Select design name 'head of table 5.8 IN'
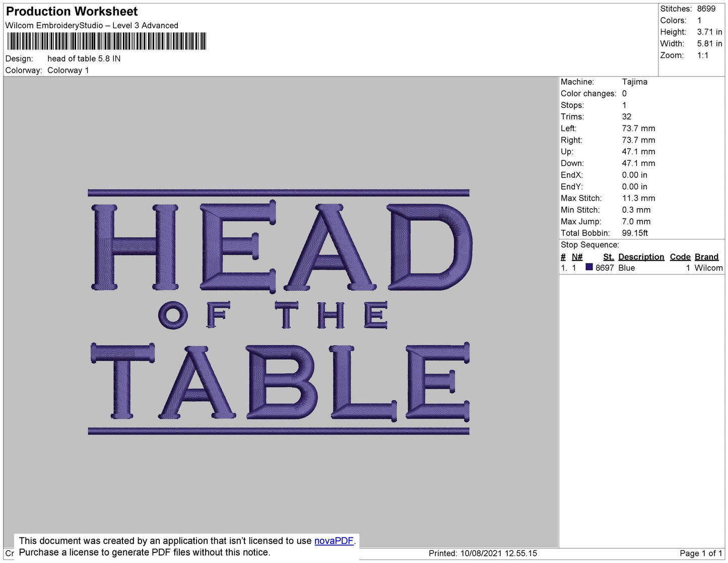This screenshot has width=728, height=563. (x=84, y=58)
